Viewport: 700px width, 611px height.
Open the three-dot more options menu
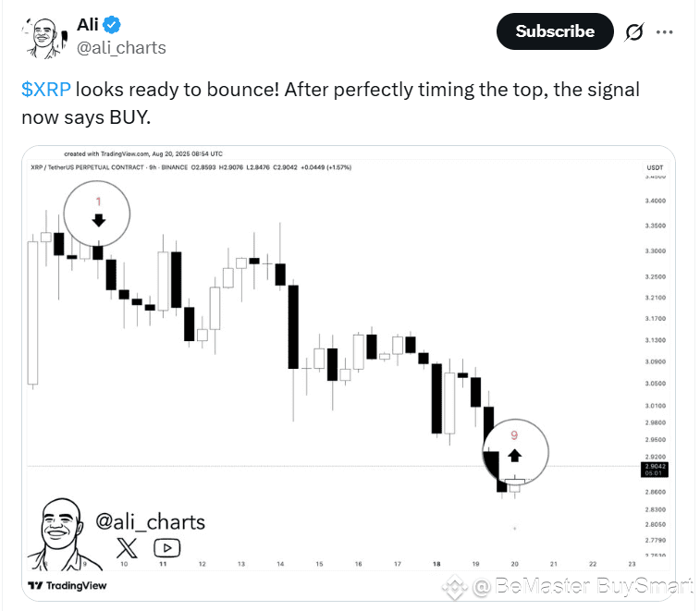coord(664,32)
